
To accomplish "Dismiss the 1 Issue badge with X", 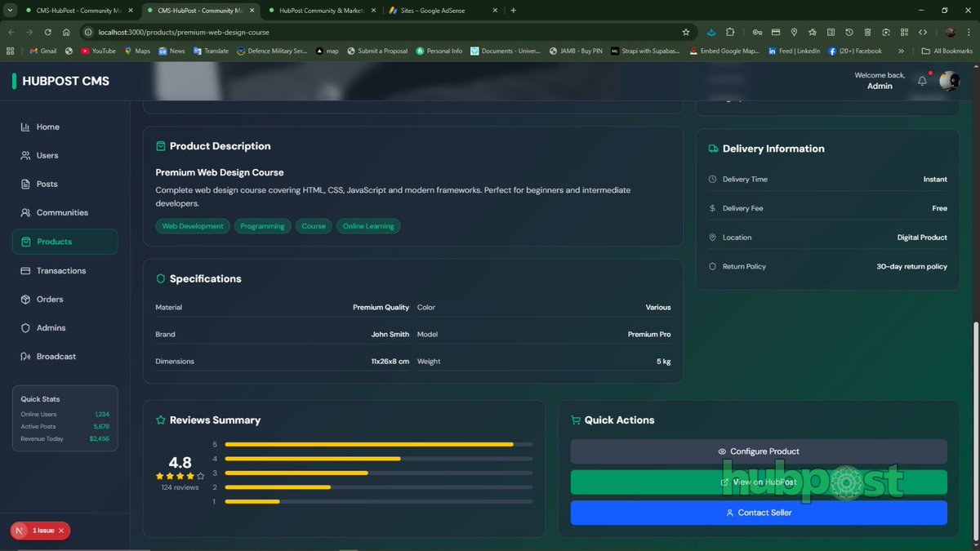I will click(60, 531).
